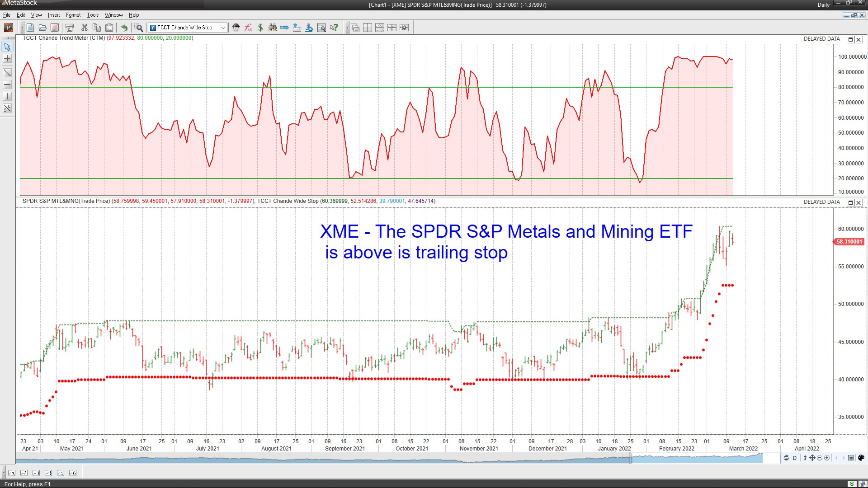Click the document search magnifier icon
Image resolution: width=868 pixels, height=488 pixels.
pos(321,28)
